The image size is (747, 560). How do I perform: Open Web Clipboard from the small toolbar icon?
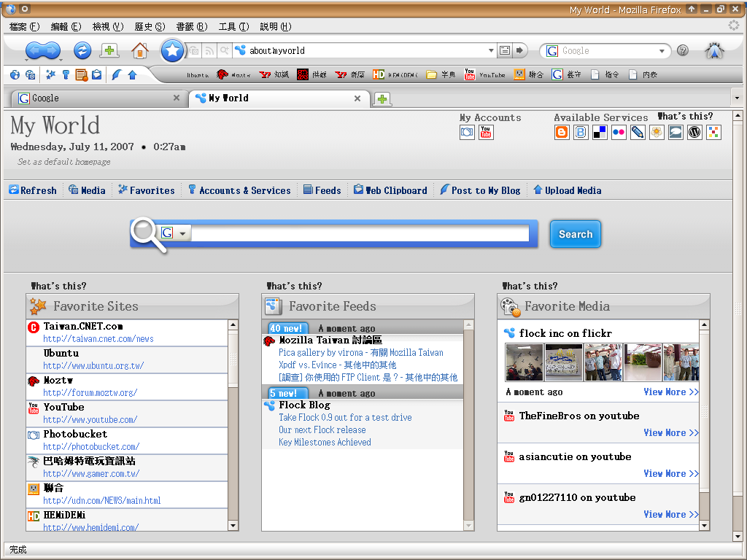tap(97, 75)
